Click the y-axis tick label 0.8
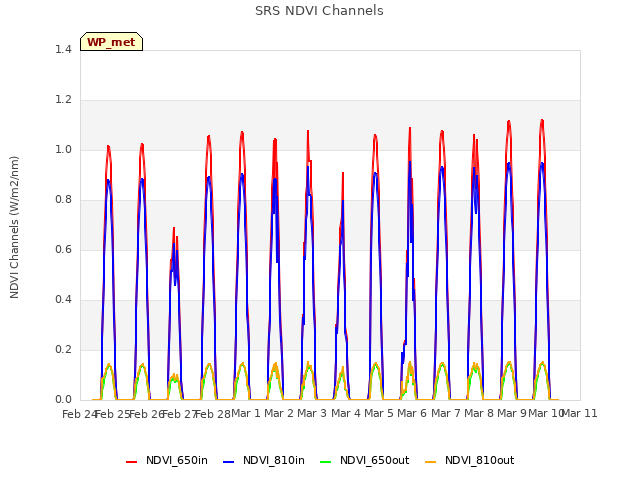The image size is (640, 480). pos(63,200)
